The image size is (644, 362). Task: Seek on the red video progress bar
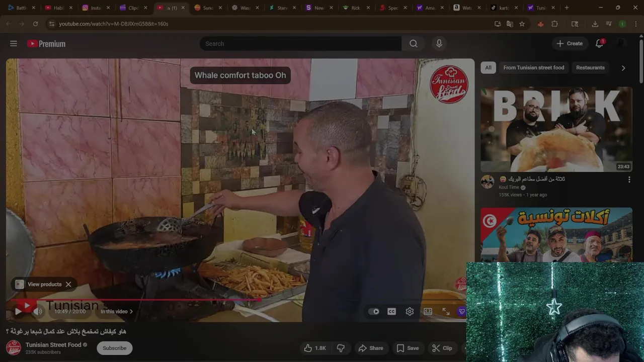pyautogui.click(x=236, y=300)
